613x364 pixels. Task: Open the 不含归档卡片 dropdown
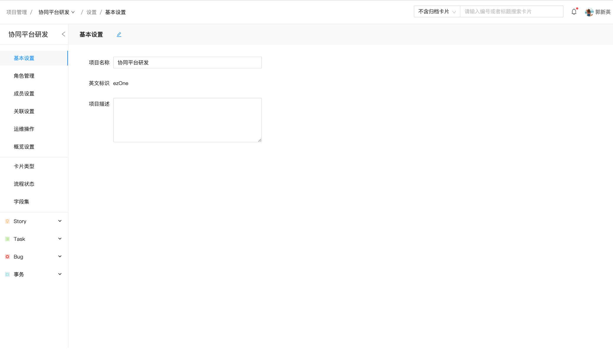[x=437, y=12]
